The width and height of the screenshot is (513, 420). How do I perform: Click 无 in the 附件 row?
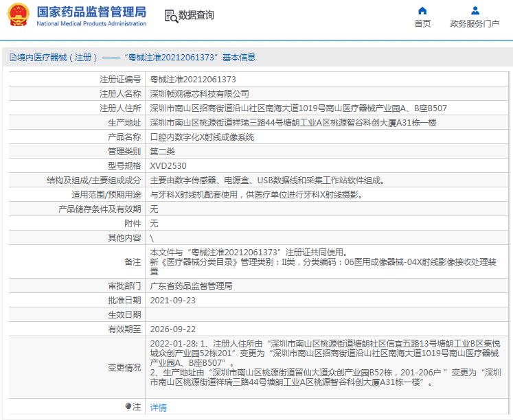(154, 223)
